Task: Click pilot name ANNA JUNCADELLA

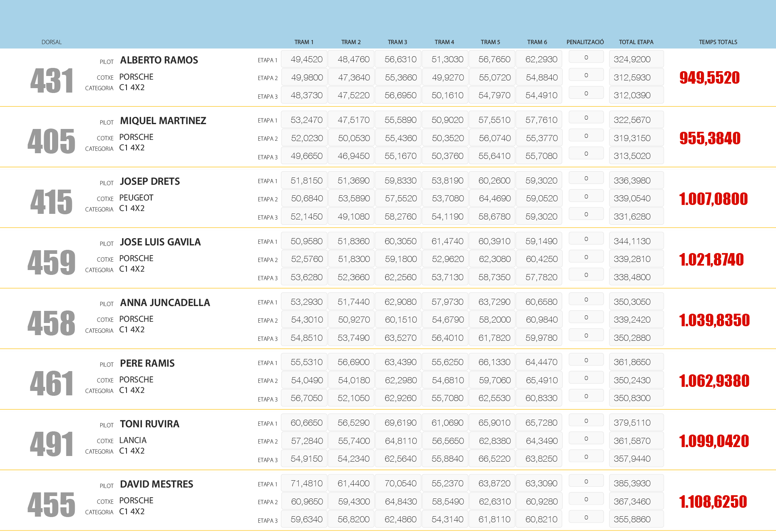Action: (x=165, y=303)
